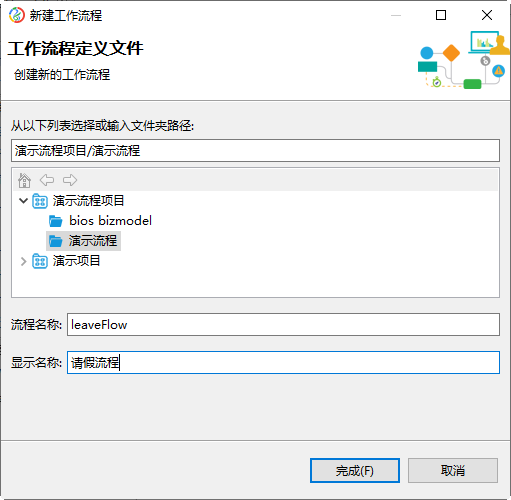Screen dimensions: 511x500
Task: Select the bios bizmodel folder
Action: [x=110, y=221]
